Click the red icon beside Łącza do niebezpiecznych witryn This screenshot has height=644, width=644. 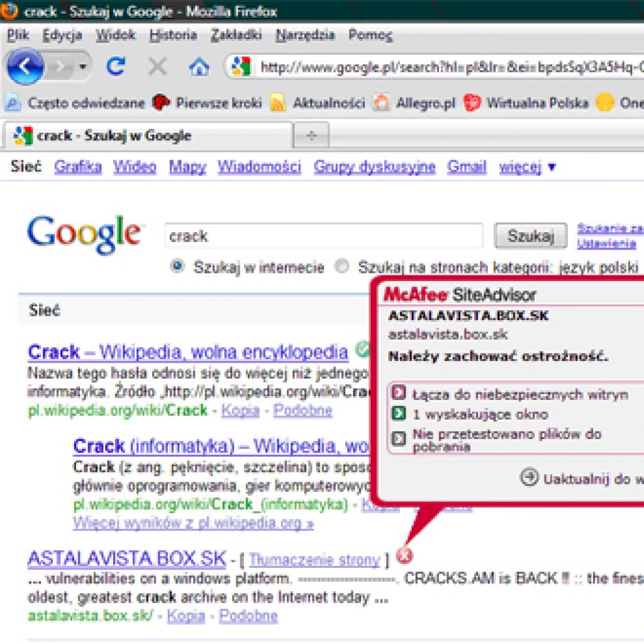[398, 392]
